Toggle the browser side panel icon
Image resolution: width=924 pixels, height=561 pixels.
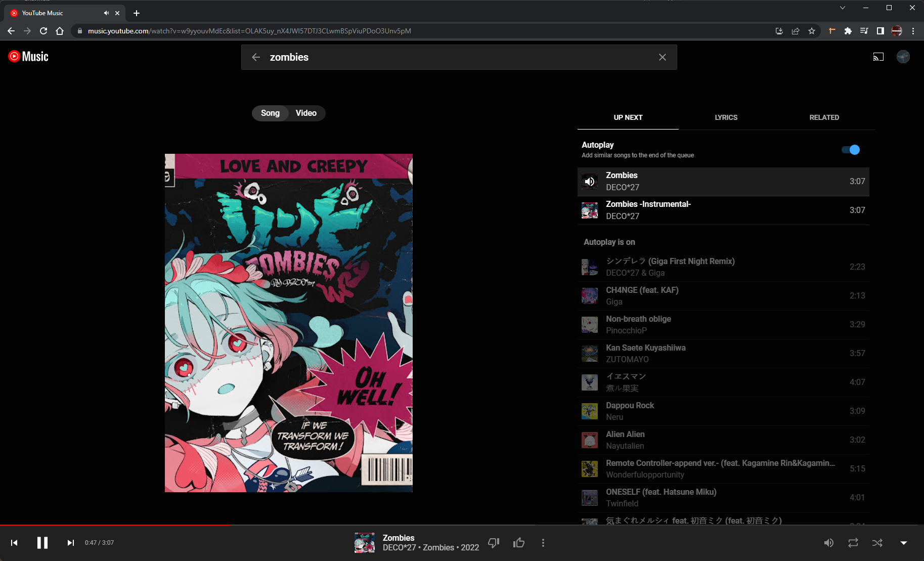(x=881, y=31)
